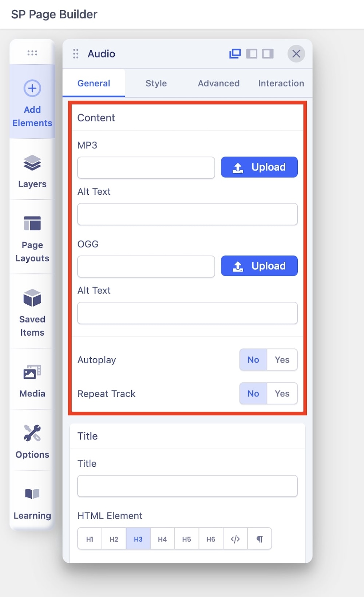Image resolution: width=364 pixels, height=597 pixels.
Task: Dock the Audio panel to the right
Action: pyautogui.click(x=268, y=54)
